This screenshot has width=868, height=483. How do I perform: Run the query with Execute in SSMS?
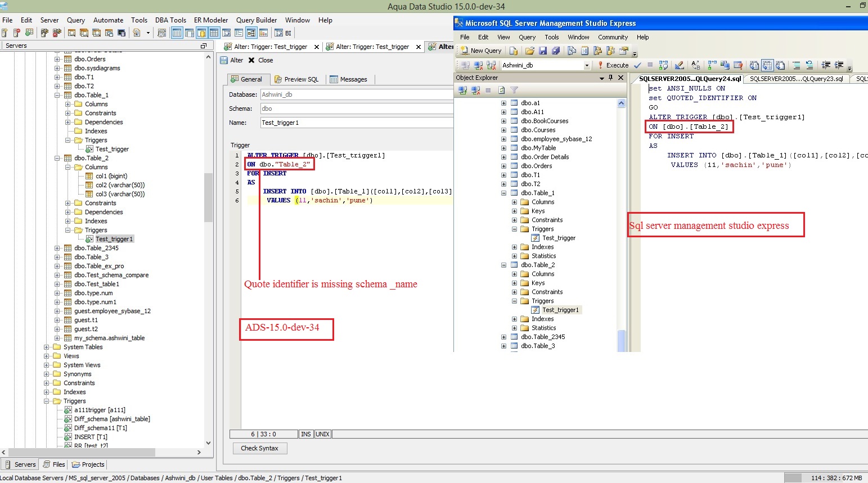pos(613,65)
